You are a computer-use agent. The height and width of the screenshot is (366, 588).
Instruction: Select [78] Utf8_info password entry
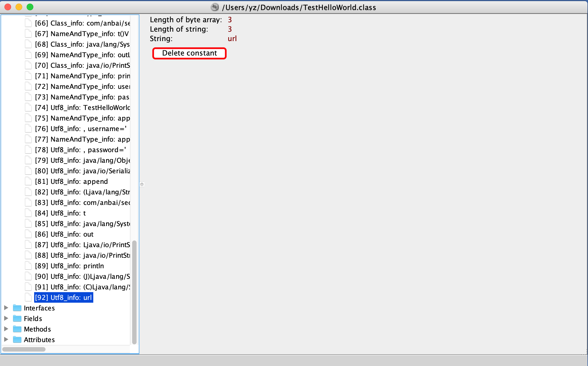(81, 150)
